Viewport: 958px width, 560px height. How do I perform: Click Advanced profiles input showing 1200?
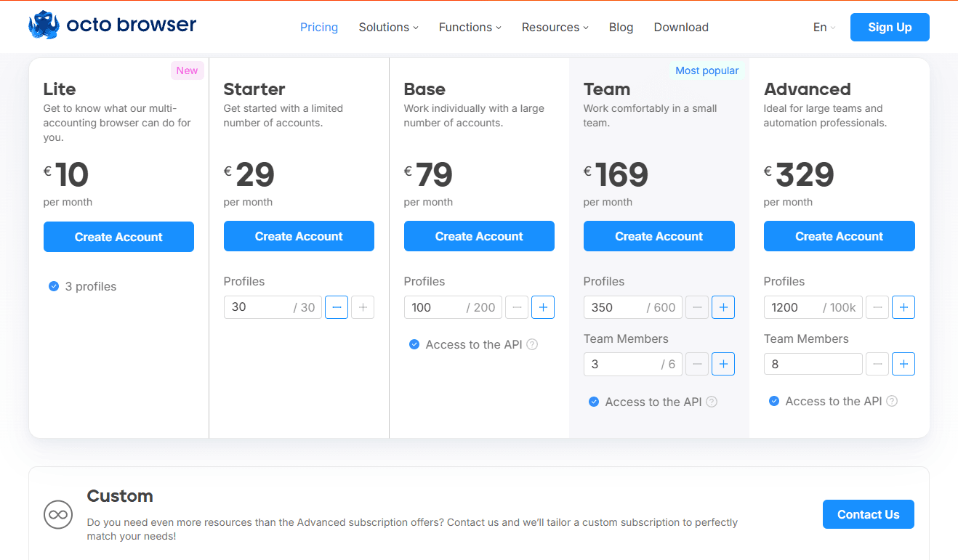813,307
